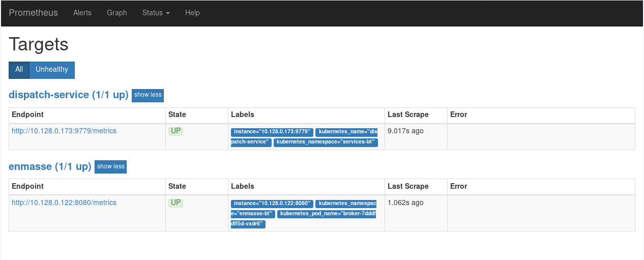
Task: Collapse dispatch-service with show less
Action: click(x=148, y=95)
